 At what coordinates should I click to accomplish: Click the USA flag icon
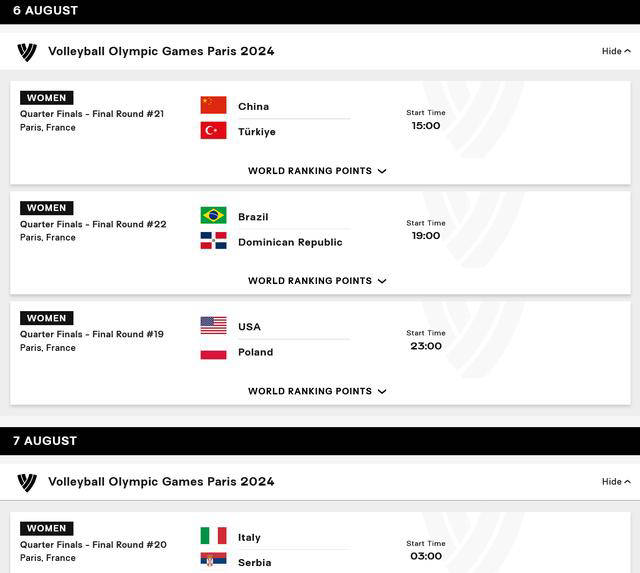213,326
